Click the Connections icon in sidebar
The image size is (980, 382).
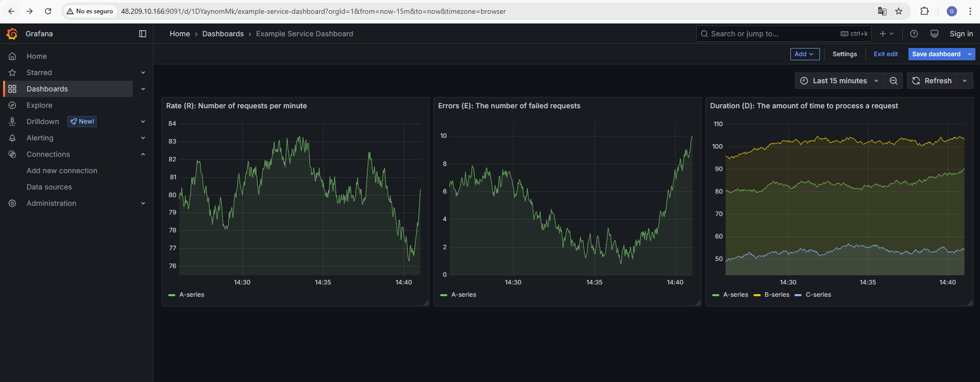pyautogui.click(x=12, y=154)
